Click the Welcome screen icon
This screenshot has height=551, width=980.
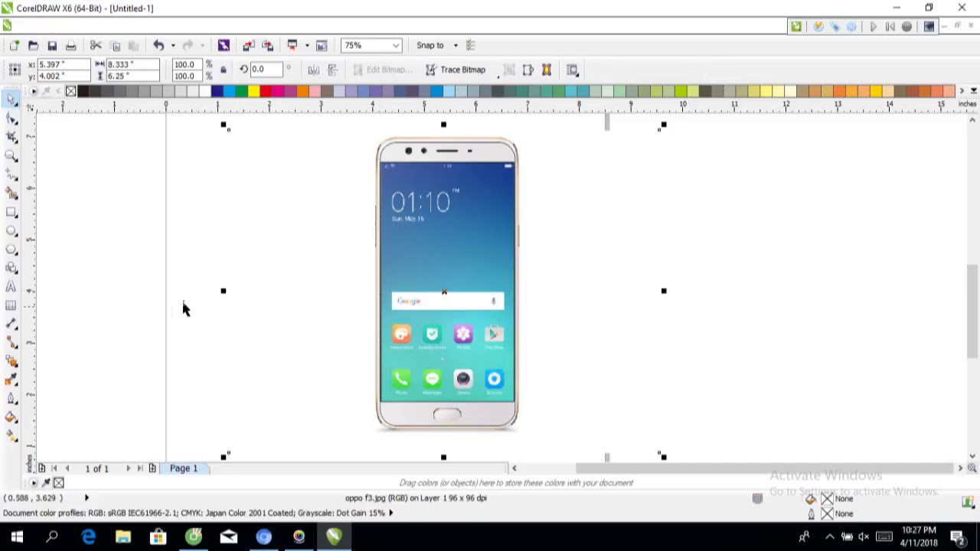pyautogui.click(x=322, y=45)
